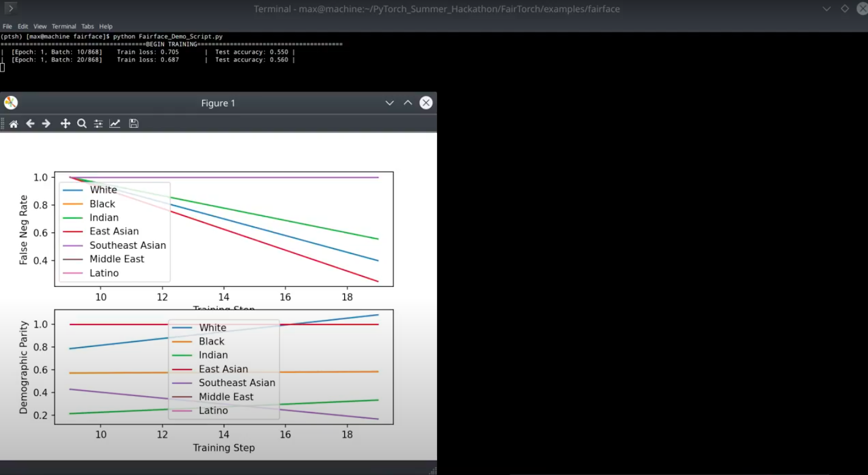Maximize Terminal window with diamond icon
Screen dimensions: 868x475
(x=845, y=9)
